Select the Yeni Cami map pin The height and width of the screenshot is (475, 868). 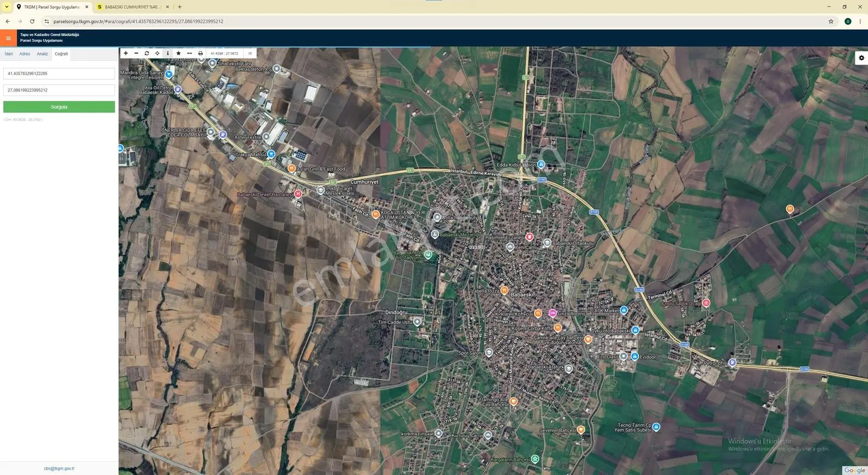(x=510, y=247)
